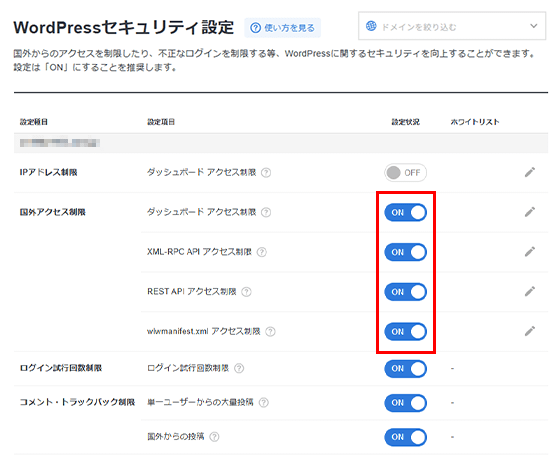Screen dimensions: 560x470
Task: Click the ログイン試行回数制限 category label on the left
Action: [x=61, y=368]
